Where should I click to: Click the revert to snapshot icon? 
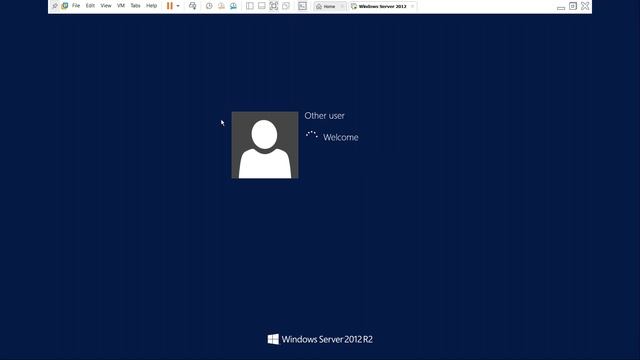[221, 6]
